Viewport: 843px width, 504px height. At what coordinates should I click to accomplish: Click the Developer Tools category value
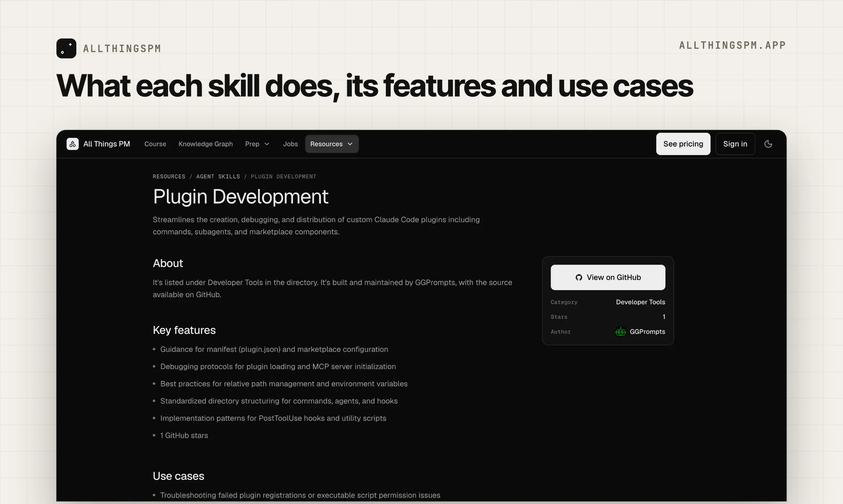click(x=641, y=302)
